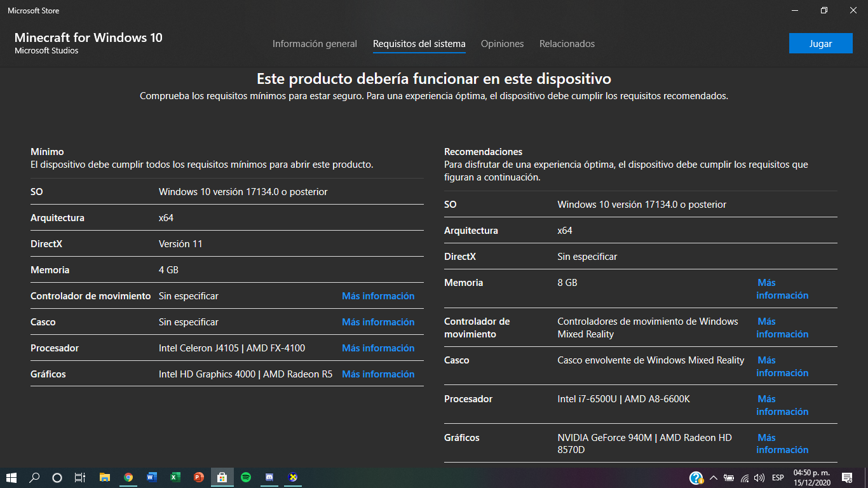Image resolution: width=868 pixels, height=488 pixels.
Task: Open Más información for minimum Procesador
Action: click(378, 348)
